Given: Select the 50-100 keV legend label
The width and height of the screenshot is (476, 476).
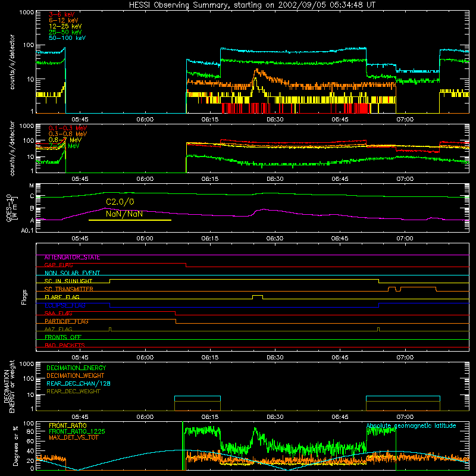Looking at the screenshot, I should tap(67, 38).
